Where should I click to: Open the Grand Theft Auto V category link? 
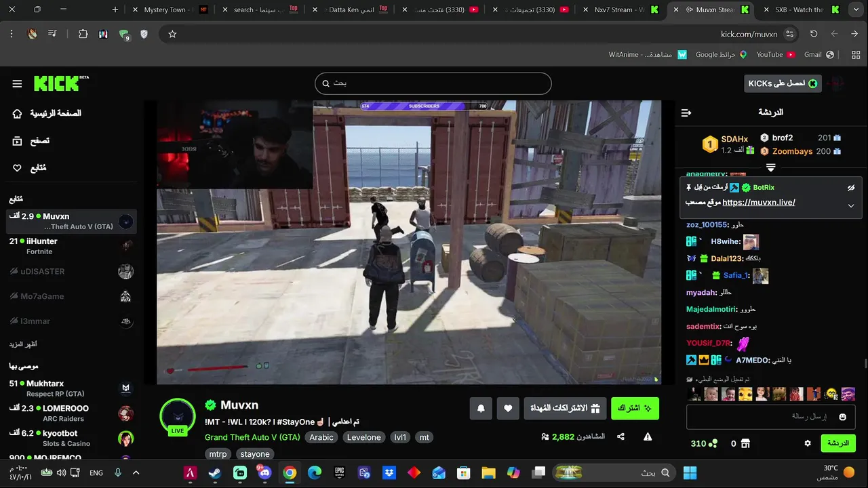pyautogui.click(x=252, y=437)
